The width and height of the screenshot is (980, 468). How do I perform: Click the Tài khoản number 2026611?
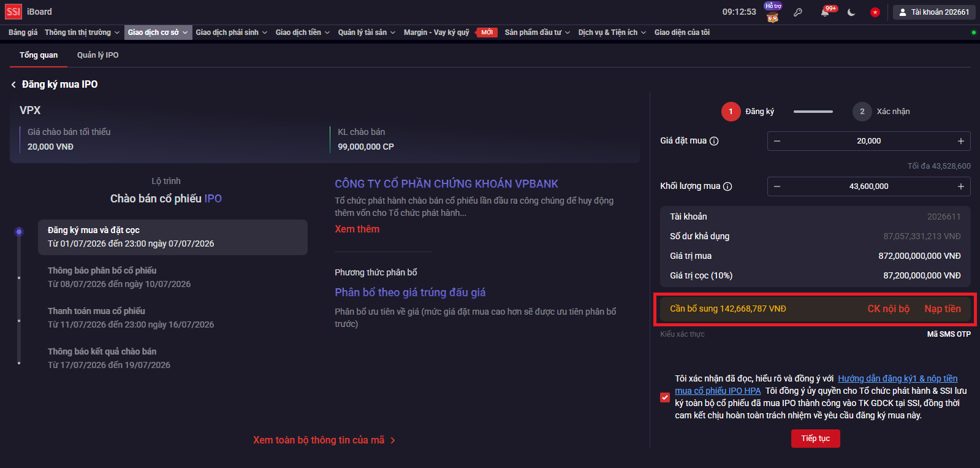coord(944,217)
